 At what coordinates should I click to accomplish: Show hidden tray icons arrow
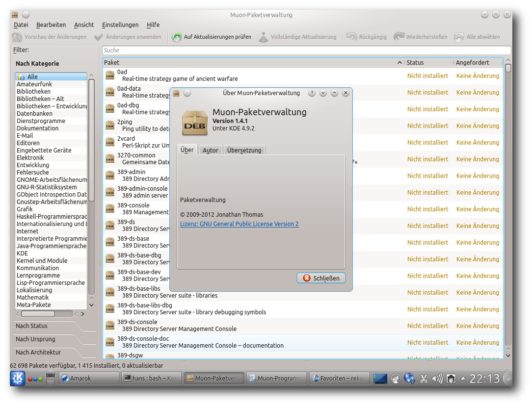point(463,378)
